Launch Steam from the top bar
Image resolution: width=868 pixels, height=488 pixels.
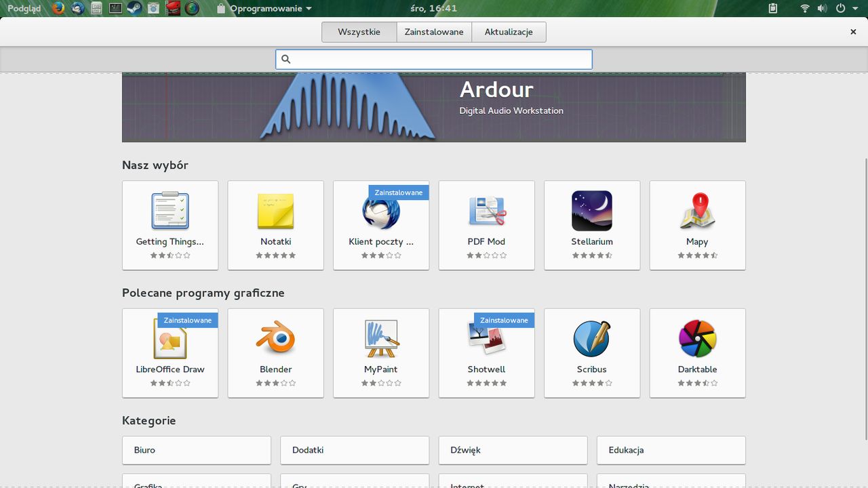tap(134, 8)
